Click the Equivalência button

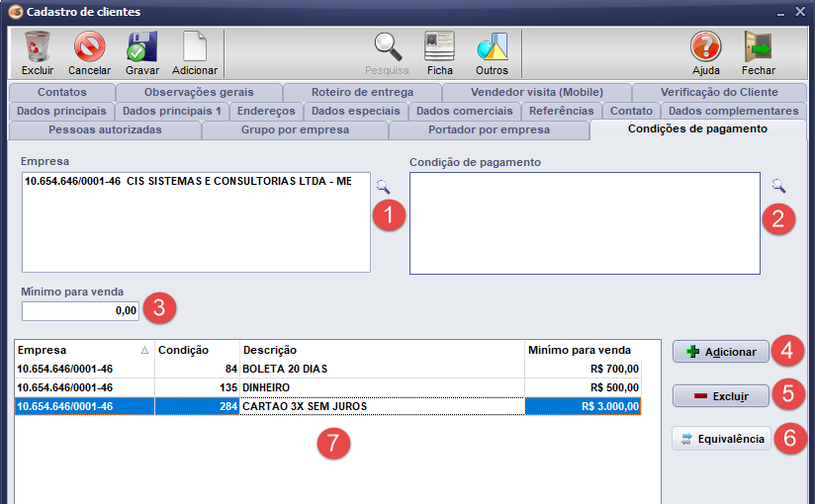[x=721, y=439]
